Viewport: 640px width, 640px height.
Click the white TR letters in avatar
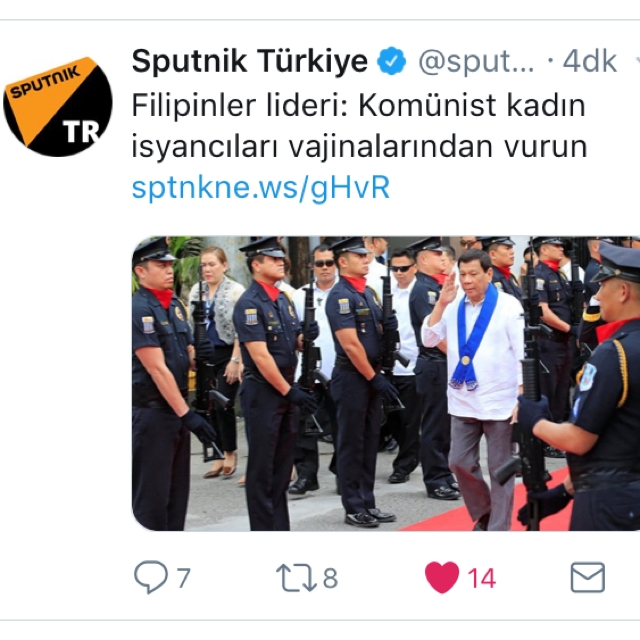(81, 131)
